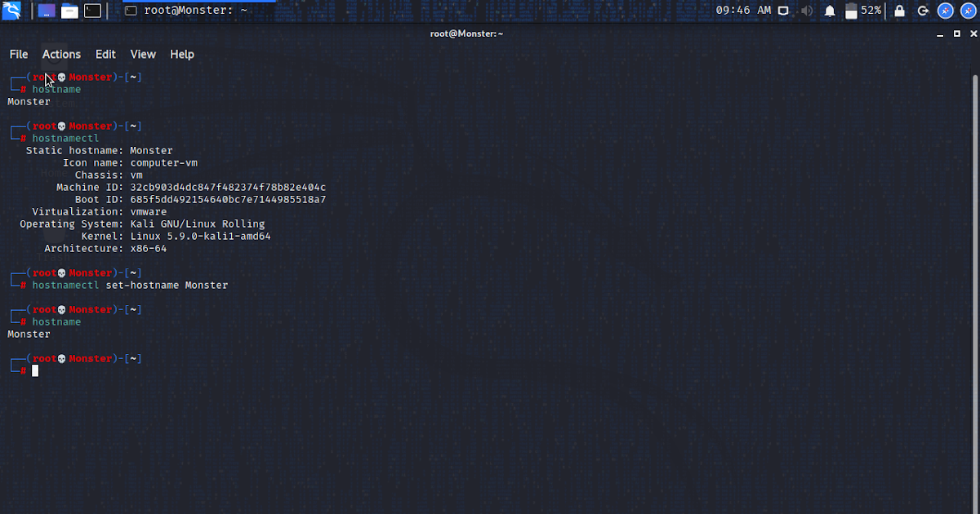The image size is (980, 514).
Task: Launch the file manager from the top panel
Action: pos(69,11)
